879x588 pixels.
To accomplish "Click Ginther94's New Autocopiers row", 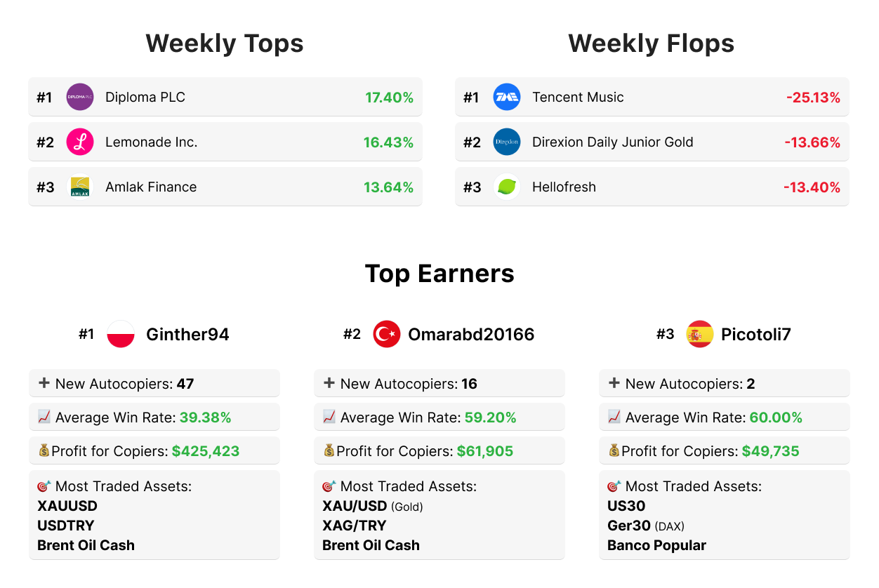I will point(154,384).
